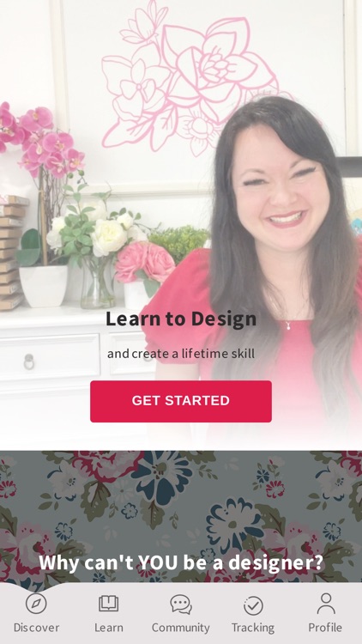Click the 'and create a lifetime skill' subtitle

tap(181, 354)
